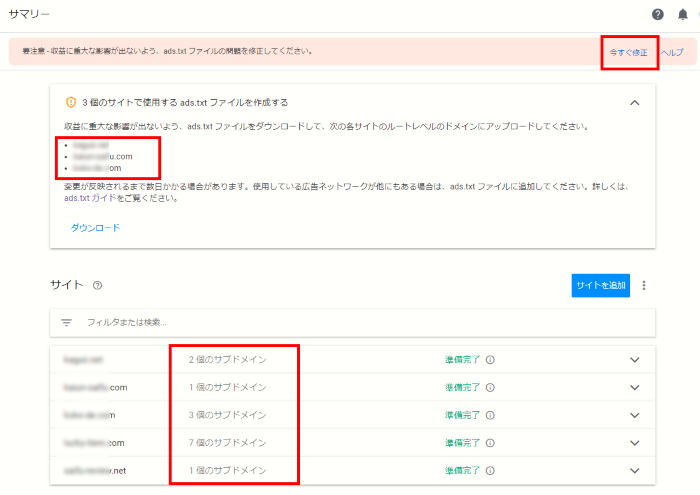Viewport: 700px width, 495px height.
Task: Open the notifications bell
Action: coord(683,15)
